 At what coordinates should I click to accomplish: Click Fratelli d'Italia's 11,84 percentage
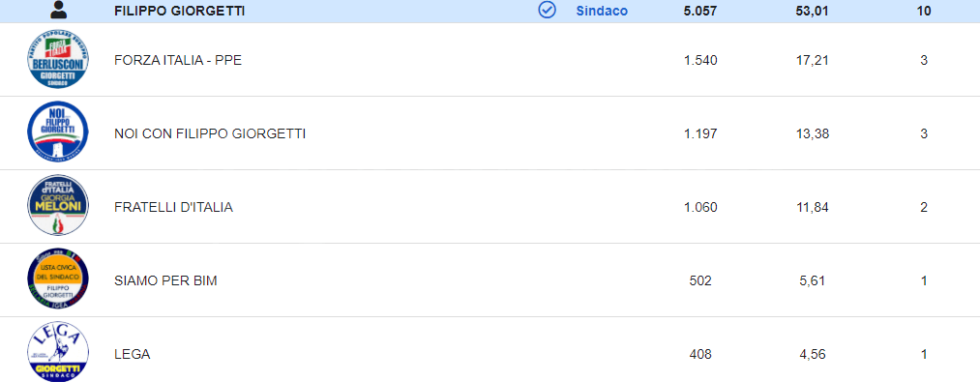click(x=813, y=208)
